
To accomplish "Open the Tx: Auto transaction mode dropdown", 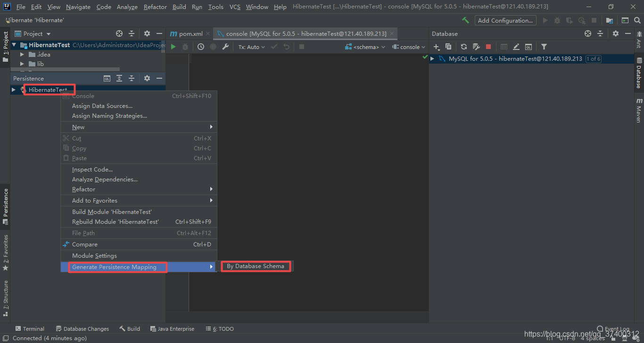I will tap(251, 47).
